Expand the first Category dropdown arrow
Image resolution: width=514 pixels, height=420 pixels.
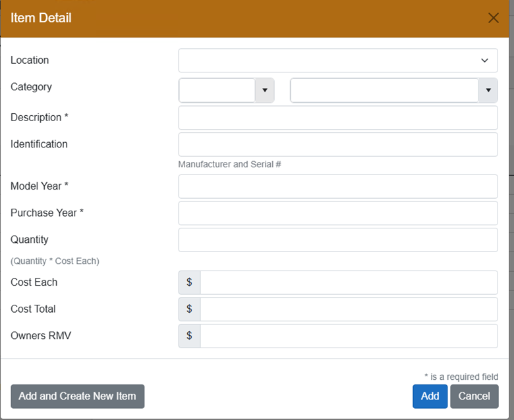coord(264,90)
